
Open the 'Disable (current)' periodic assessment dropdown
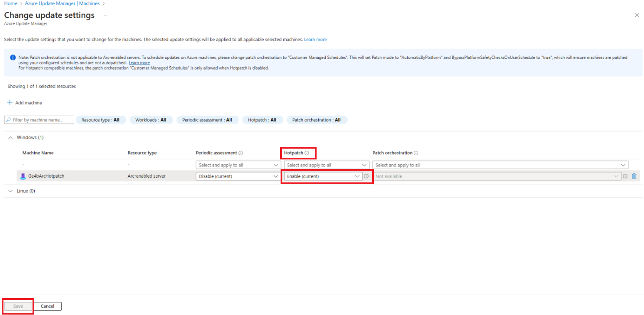click(x=239, y=176)
